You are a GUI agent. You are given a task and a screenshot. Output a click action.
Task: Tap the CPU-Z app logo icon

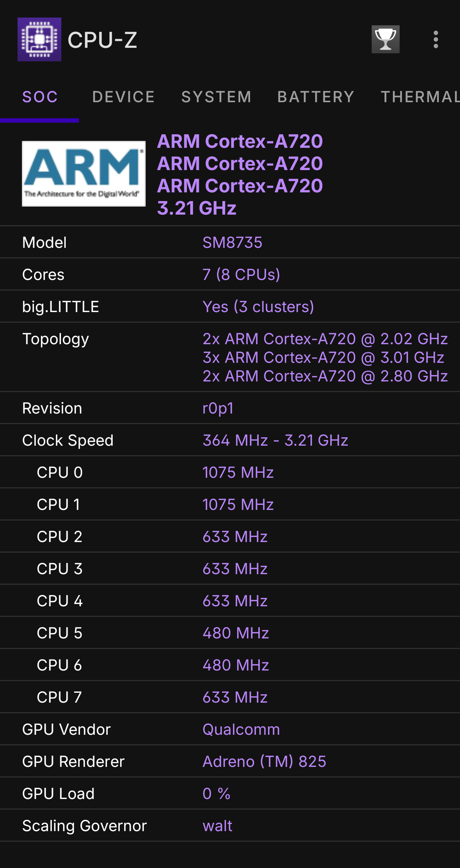coord(39,39)
